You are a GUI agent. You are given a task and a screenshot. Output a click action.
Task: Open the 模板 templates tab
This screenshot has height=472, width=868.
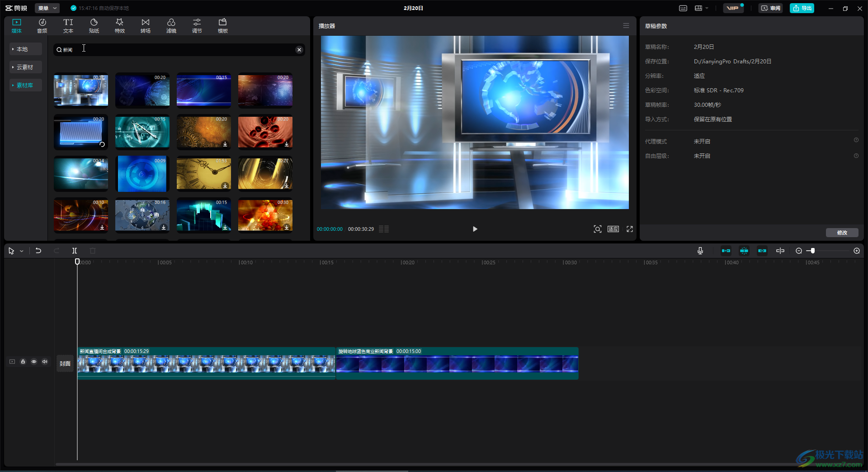pos(223,26)
